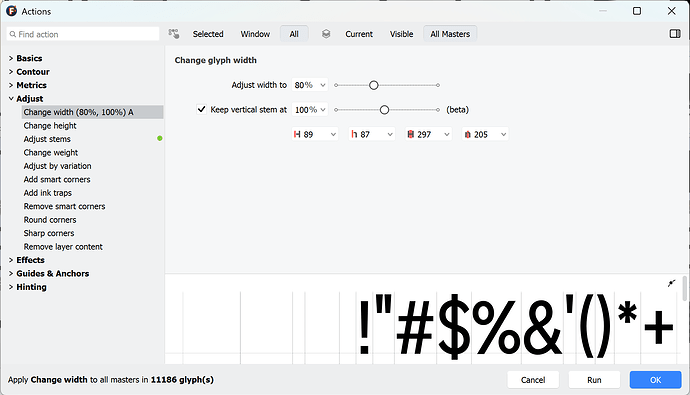The image size is (690, 395).
Task: Click the stem icon next to 297
Action: pyautogui.click(x=411, y=134)
